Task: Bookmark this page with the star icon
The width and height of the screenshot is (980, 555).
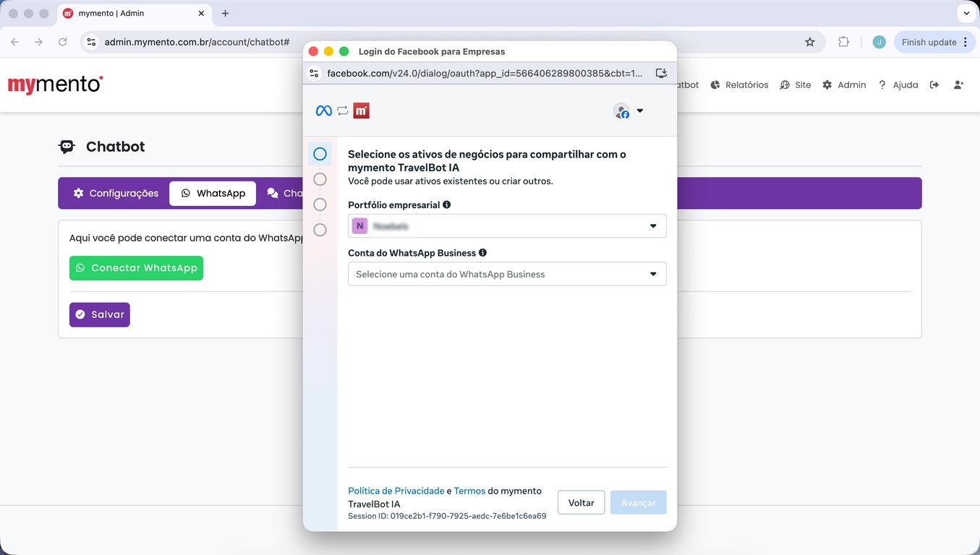Action: [x=810, y=42]
